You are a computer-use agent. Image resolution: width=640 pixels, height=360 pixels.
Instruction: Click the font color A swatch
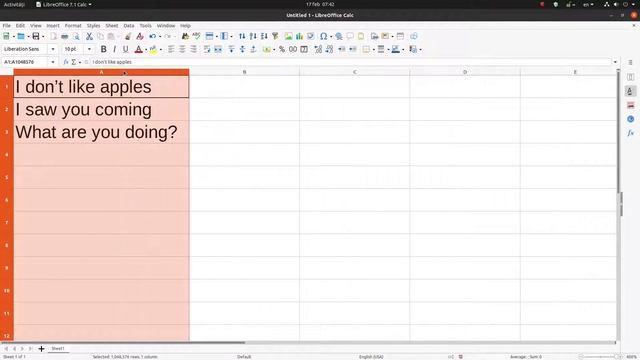(x=138, y=49)
